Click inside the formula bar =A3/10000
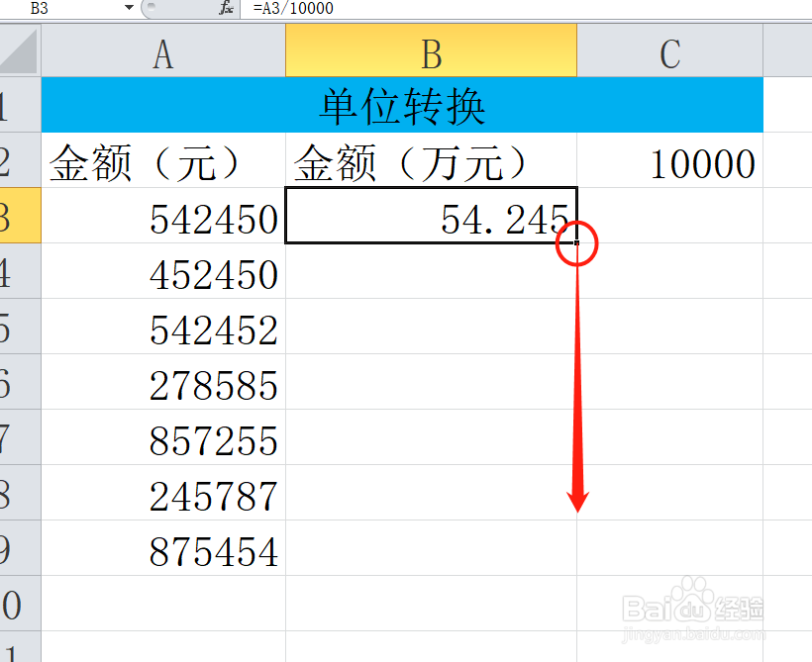This screenshot has height=662, width=812. (x=297, y=9)
